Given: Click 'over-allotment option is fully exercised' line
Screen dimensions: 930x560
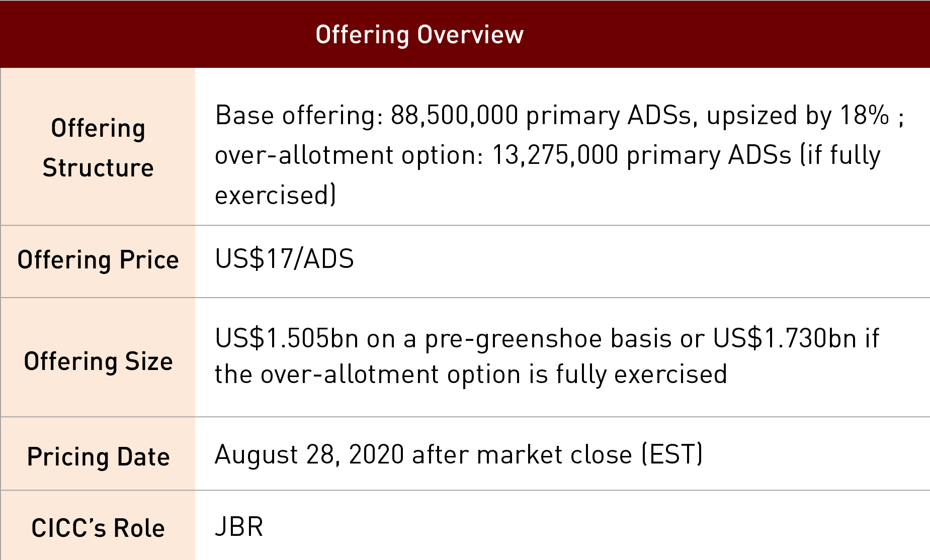Looking at the screenshot, I should pos(471,375).
